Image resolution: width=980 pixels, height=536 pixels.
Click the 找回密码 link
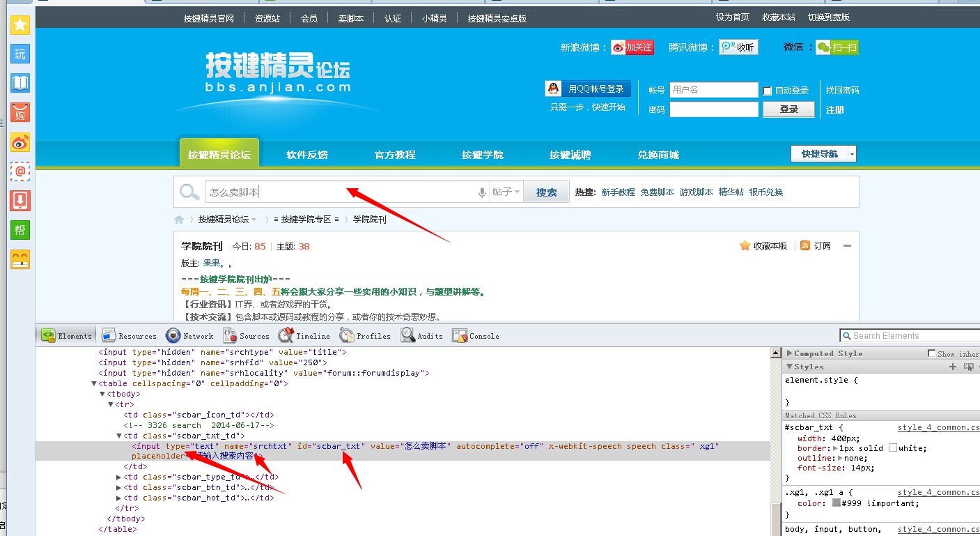point(843,91)
